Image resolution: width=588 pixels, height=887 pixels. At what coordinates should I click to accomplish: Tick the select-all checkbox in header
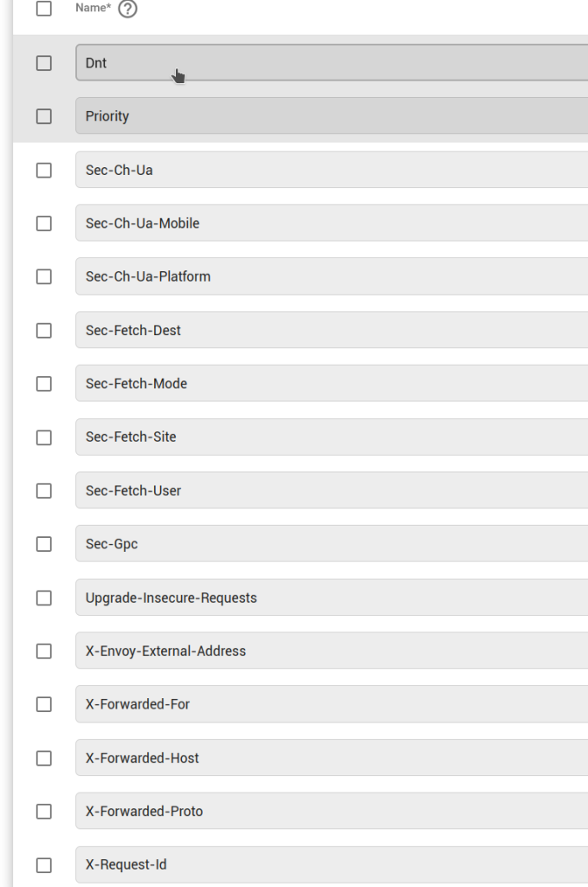[44, 9]
